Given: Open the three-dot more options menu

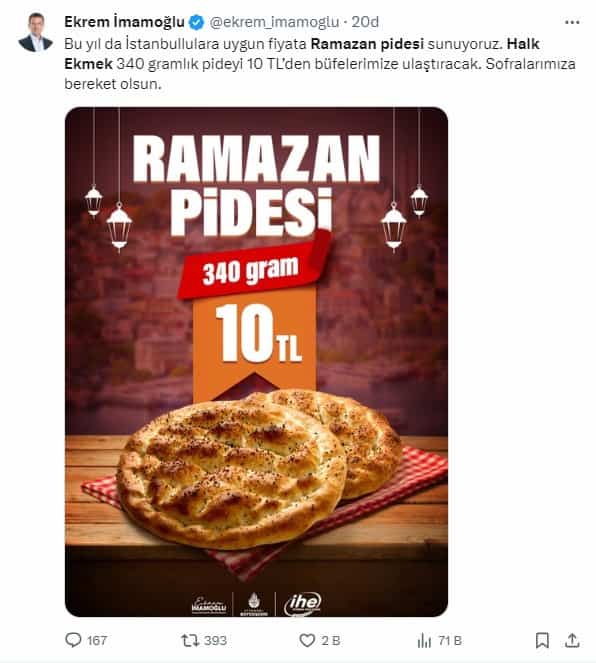Looking at the screenshot, I should tap(572, 22).
